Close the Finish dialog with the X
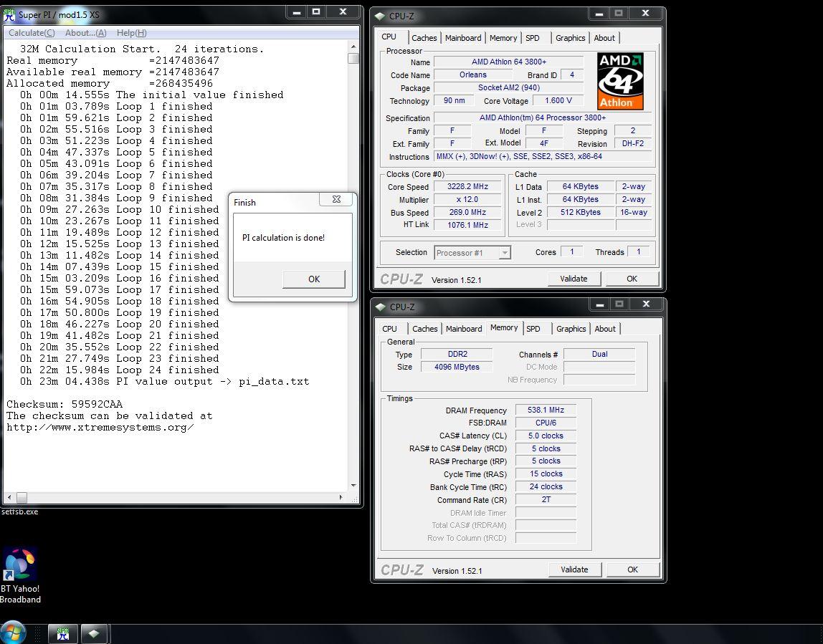The height and width of the screenshot is (644, 823). point(336,199)
